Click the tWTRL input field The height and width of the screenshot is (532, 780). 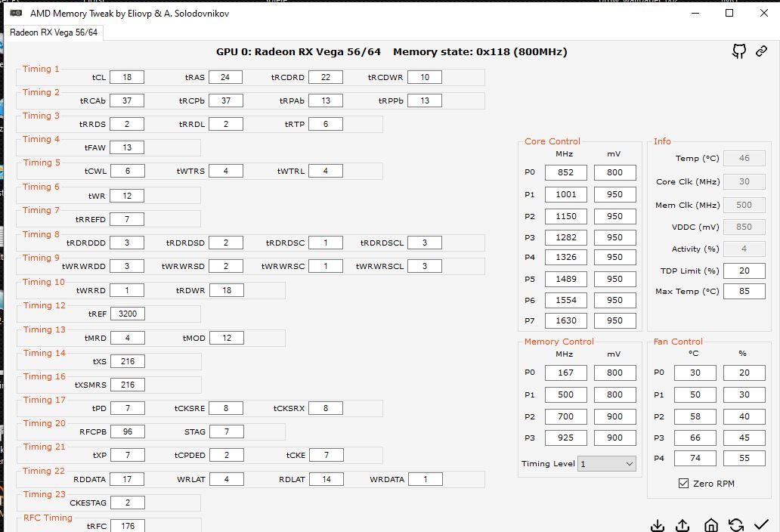pyautogui.click(x=325, y=171)
